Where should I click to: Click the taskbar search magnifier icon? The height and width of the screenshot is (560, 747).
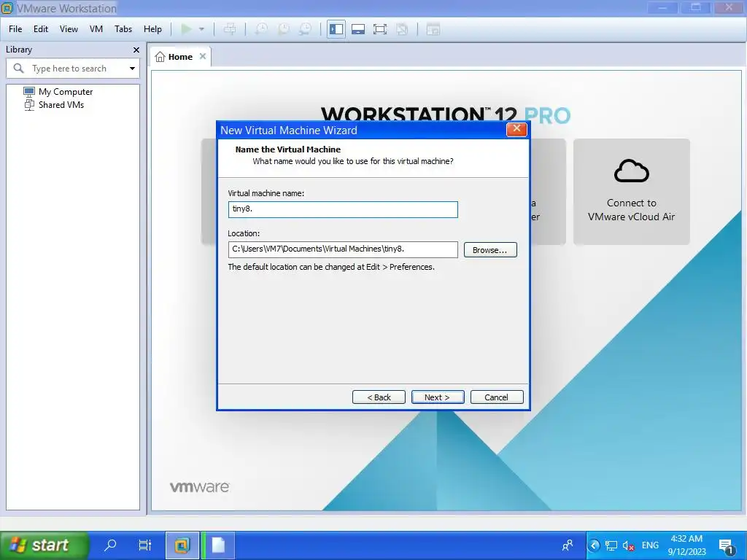click(x=111, y=545)
